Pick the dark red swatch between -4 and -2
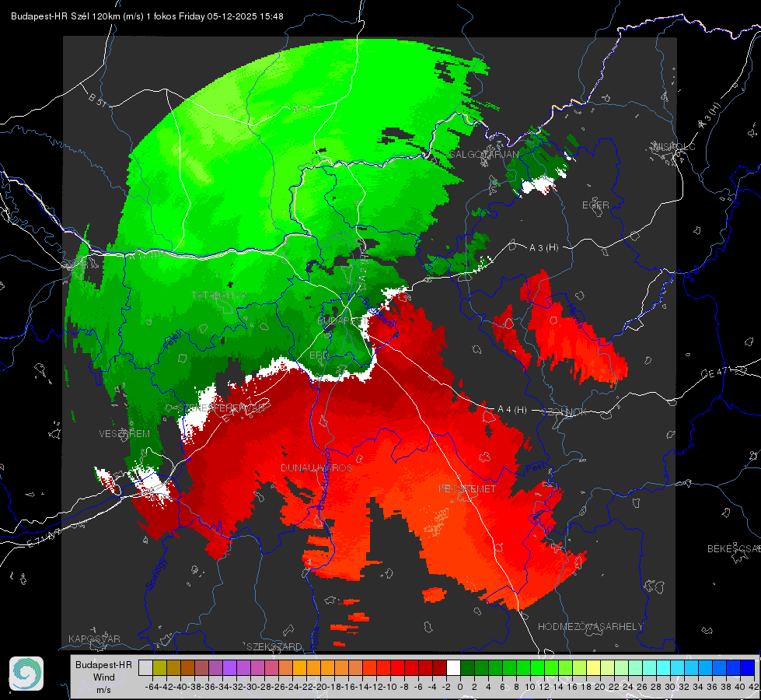The height and width of the screenshot is (700, 761). (439, 668)
